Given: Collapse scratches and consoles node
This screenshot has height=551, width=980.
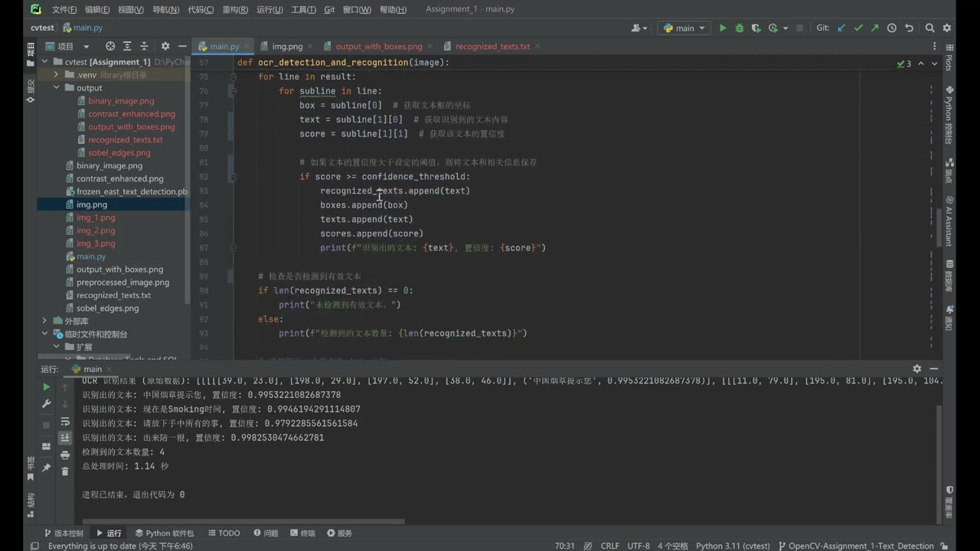Looking at the screenshot, I should tap(44, 334).
